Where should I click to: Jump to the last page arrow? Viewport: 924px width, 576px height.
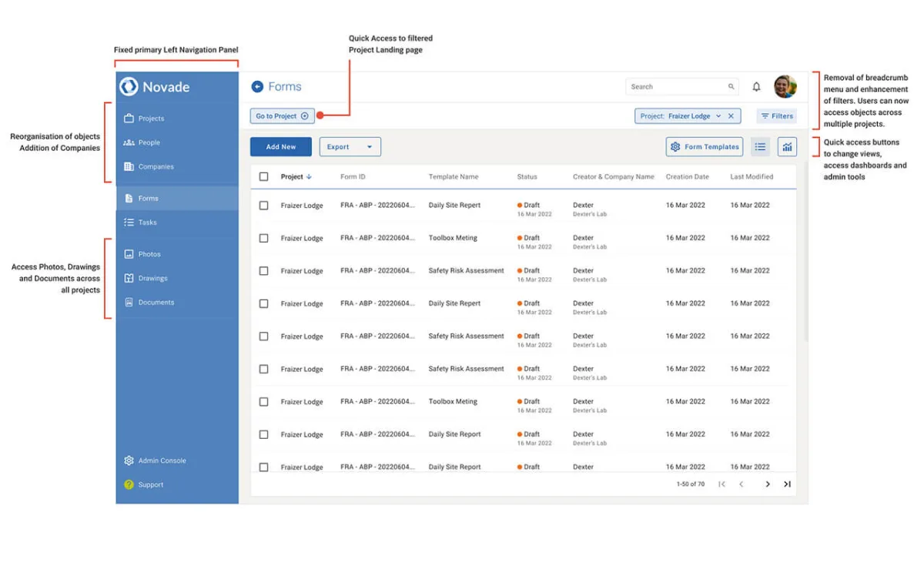click(x=787, y=484)
